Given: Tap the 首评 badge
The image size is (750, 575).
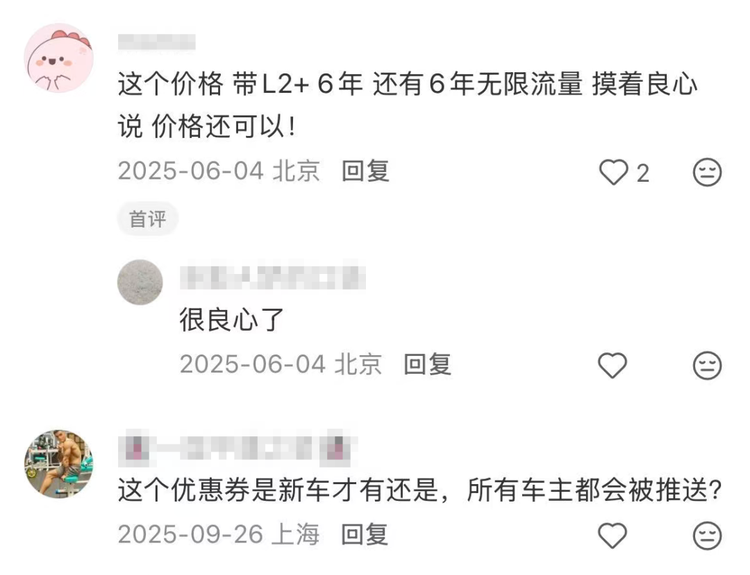Looking at the screenshot, I should point(148,219).
